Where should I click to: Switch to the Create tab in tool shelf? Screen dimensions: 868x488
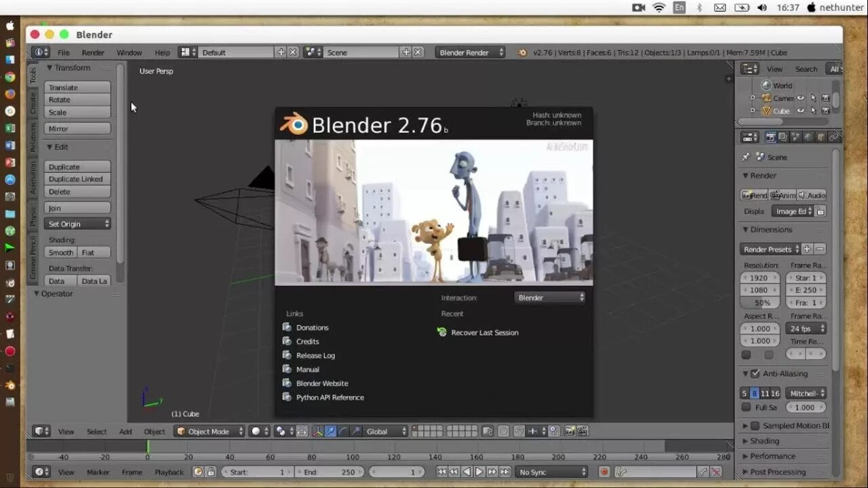[33, 103]
